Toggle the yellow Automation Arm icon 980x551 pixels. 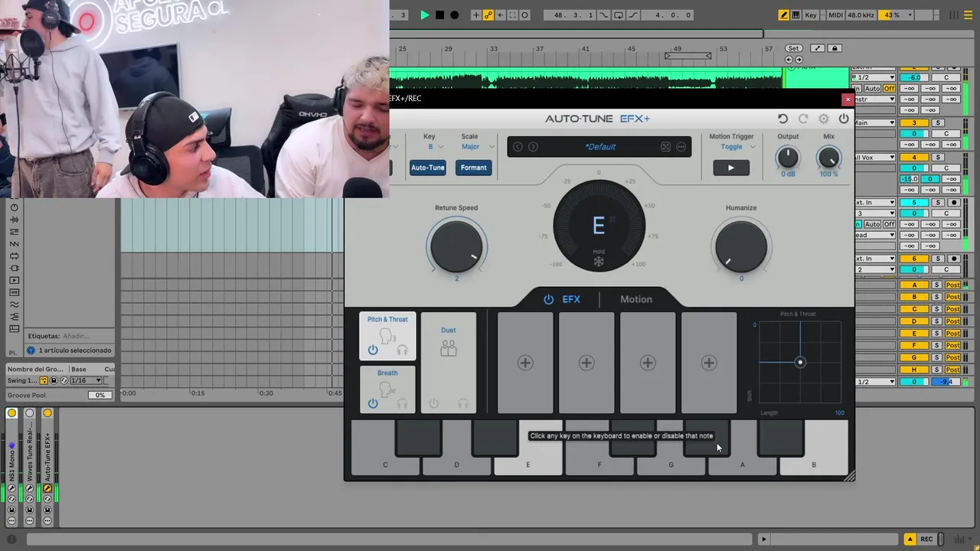point(488,15)
